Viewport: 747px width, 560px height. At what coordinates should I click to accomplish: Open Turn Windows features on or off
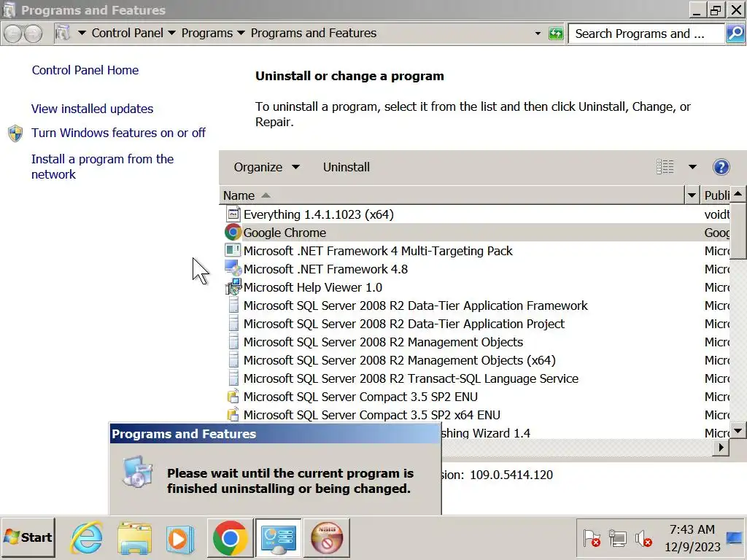(x=118, y=133)
